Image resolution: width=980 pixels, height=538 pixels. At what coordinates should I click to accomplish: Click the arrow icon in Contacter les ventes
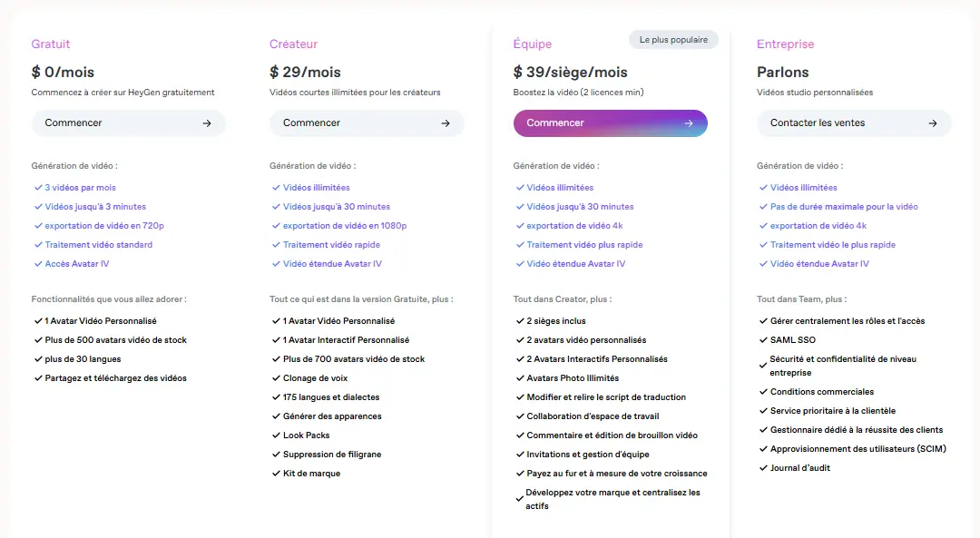coord(933,123)
